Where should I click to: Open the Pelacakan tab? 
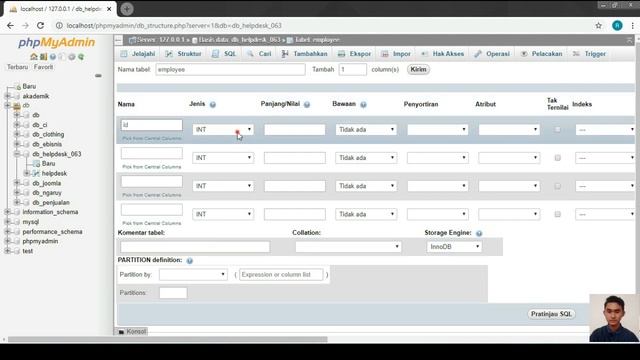(542, 54)
